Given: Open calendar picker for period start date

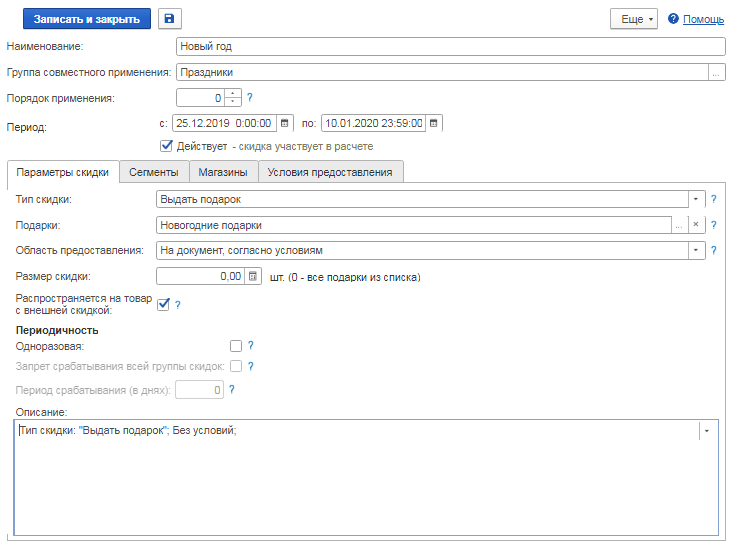Looking at the screenshot, I should click(284, 123).
